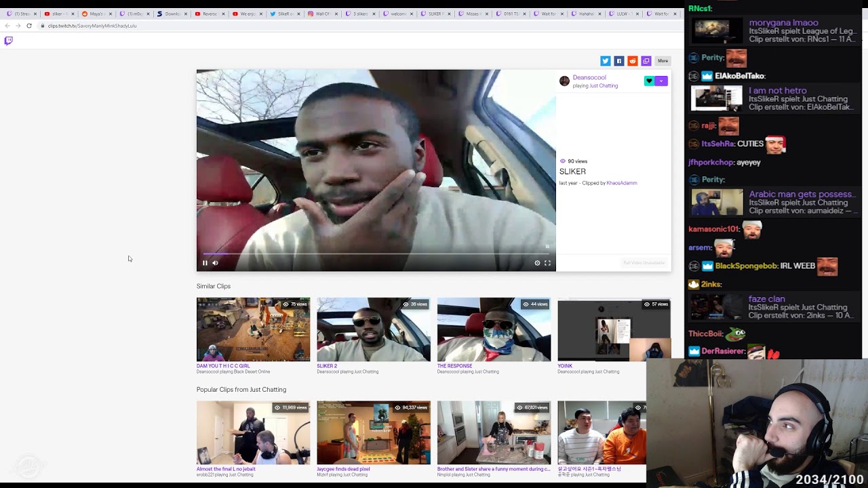The width and height of the screenshot is (868, 488).
Task: Click the 'Similar Clips' heading
Action: [214, 286]
